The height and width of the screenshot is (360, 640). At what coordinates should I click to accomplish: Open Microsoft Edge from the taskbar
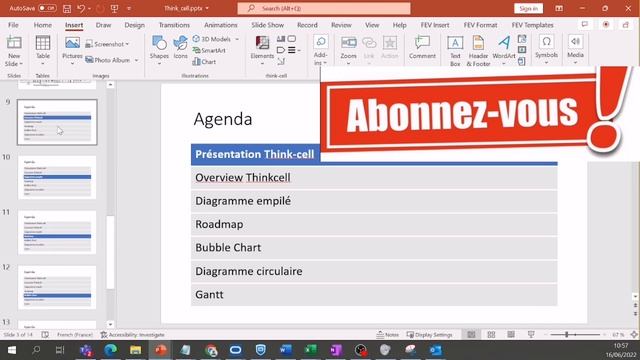[111, 350]
